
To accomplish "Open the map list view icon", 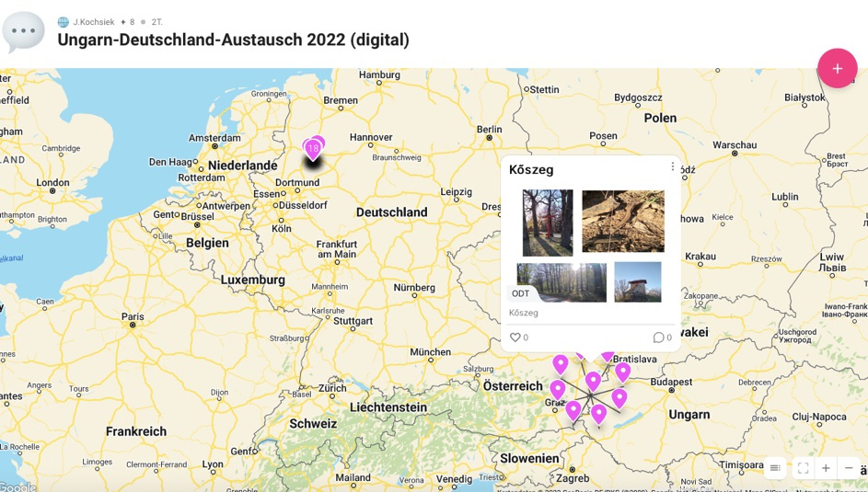I will pyautogui.click(x=775, y=468).
